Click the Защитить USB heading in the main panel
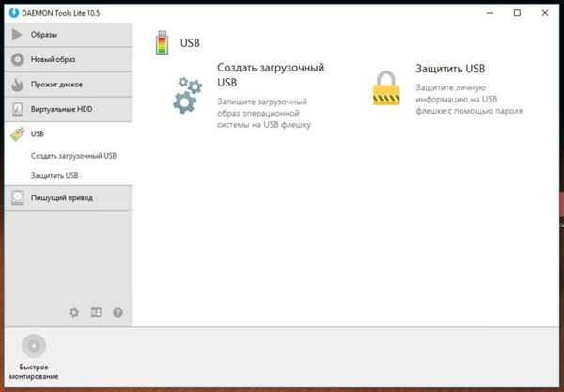Image resolution: width=564 pixels, height=392 pixels. pyautogui.click(x=450, y=69)
